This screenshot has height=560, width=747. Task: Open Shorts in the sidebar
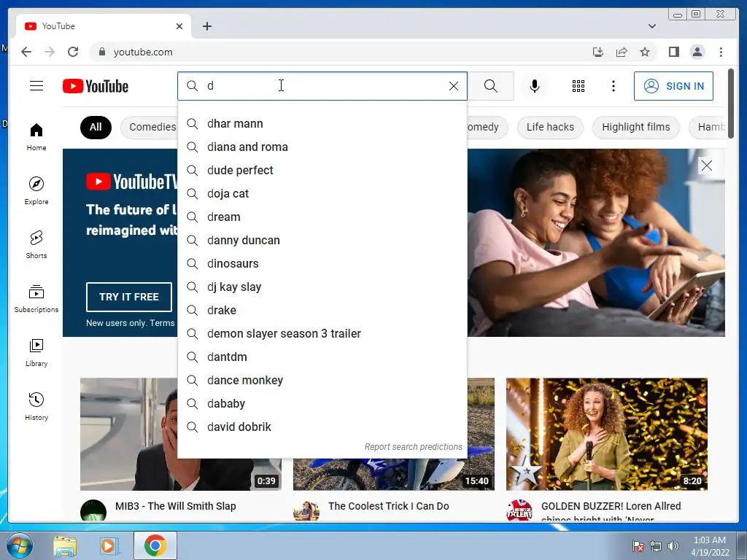coord(36,245)
